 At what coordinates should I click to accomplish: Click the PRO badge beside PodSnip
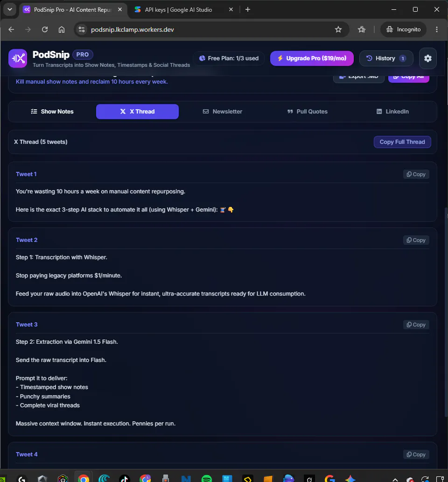(83, 55)
